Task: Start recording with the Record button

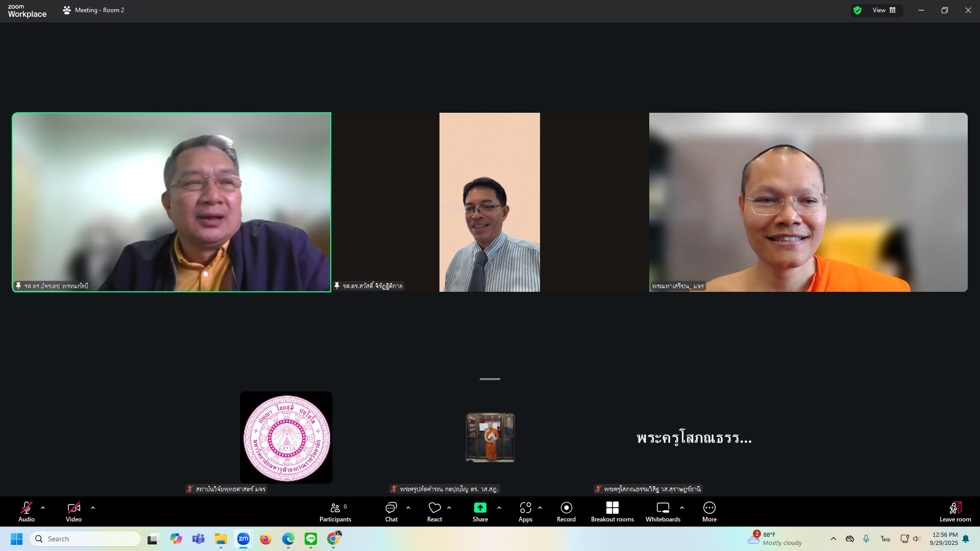Action: [x=566, y=512]
